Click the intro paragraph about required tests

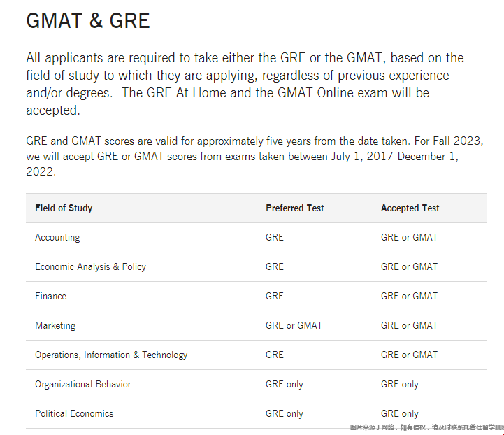(x=245, y=84)
